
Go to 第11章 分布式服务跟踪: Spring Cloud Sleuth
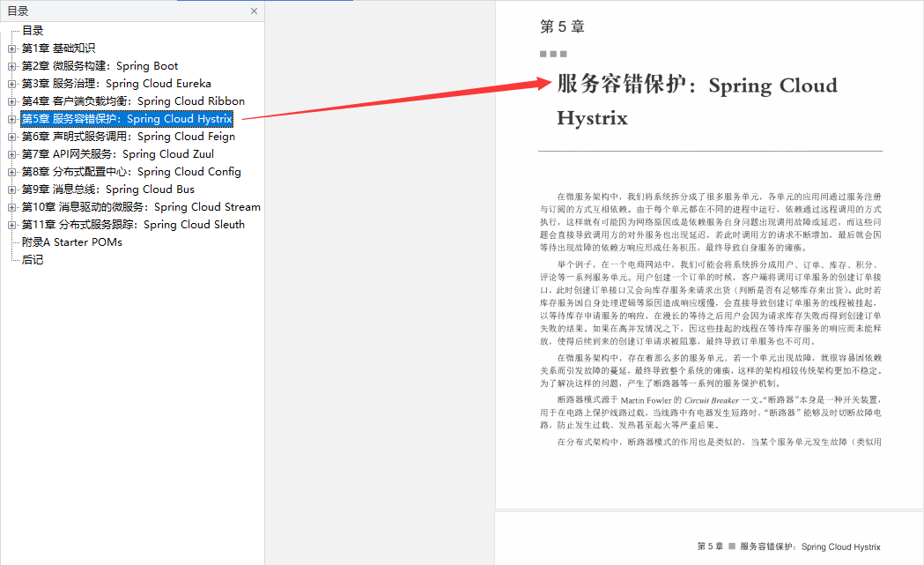click(x=133, y=226)
